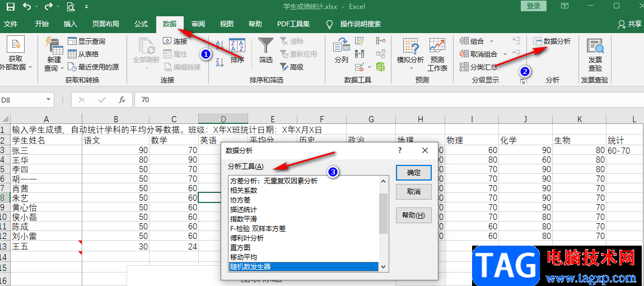Click 显示查询 (Show Queries)
Screen dimensions: 644x286
[86, 41]
